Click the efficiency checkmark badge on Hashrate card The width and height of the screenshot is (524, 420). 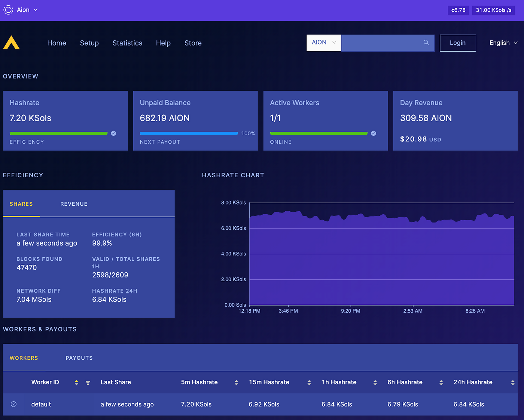113,133
